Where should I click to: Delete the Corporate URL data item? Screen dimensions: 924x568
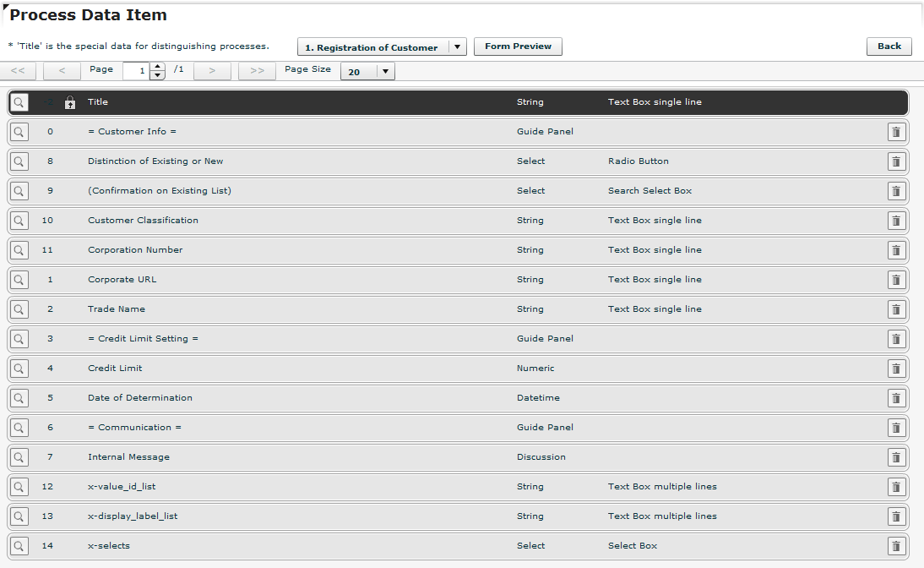coord(896,280)
